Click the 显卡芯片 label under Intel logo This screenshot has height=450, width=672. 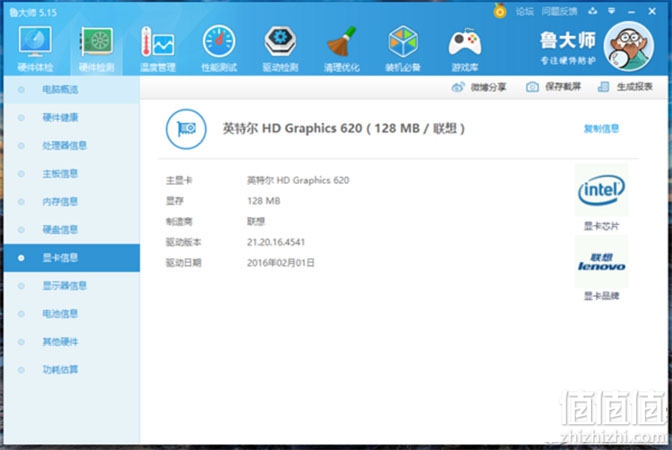click(x=601, y=226)
